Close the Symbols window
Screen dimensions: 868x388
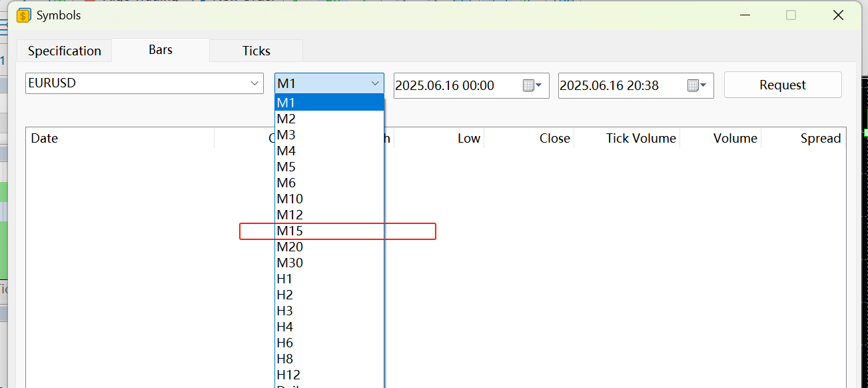click(x=838, y=15)
